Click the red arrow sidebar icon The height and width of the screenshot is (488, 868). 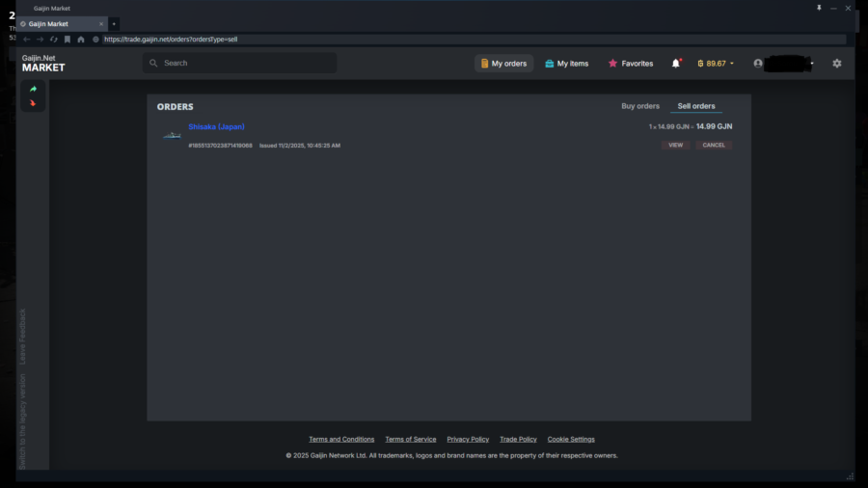[33, 103]
